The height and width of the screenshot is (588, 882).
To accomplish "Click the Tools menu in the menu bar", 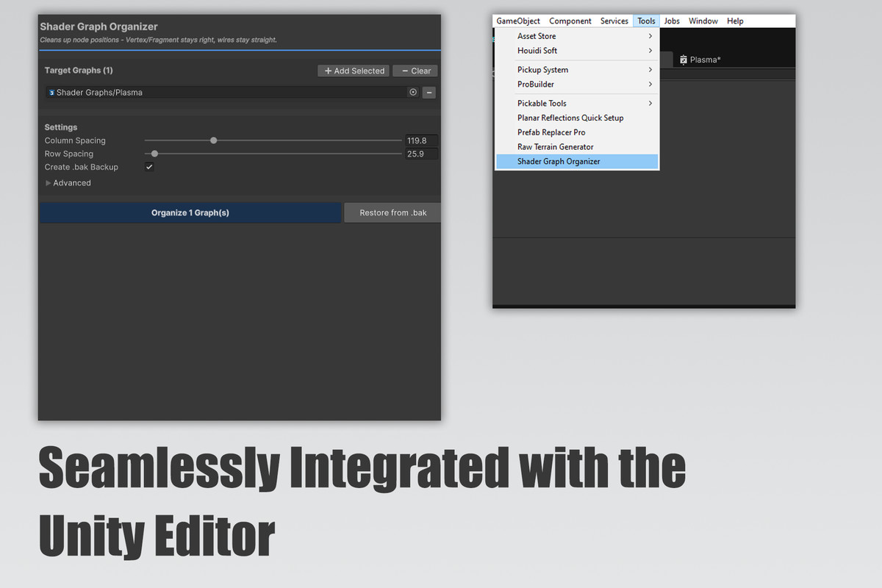I will click(646, 21).
